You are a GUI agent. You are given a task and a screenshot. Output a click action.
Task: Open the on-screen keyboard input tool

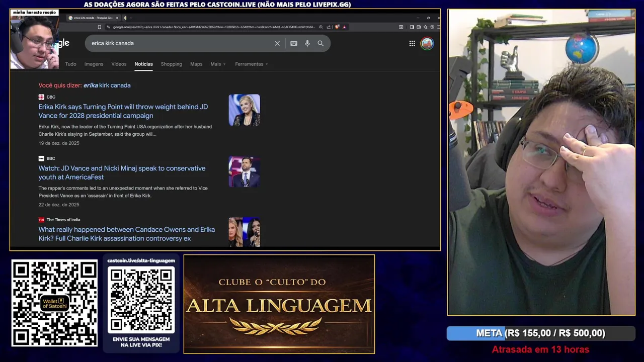(294, 43)
